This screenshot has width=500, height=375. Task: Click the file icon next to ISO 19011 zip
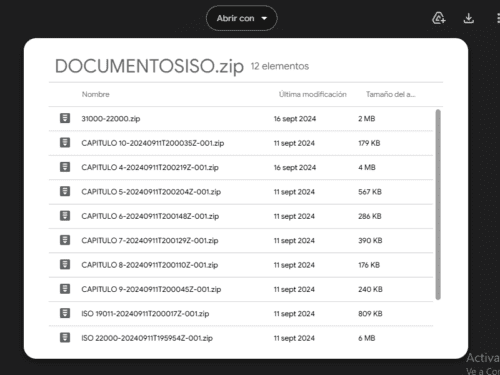pyautogui.click(x=65, y=313)
